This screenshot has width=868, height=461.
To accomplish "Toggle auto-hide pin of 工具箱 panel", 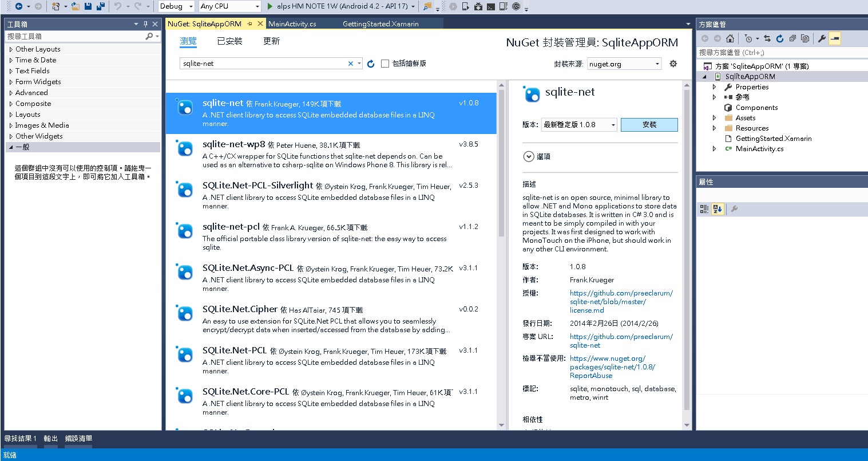I will 145,24.
